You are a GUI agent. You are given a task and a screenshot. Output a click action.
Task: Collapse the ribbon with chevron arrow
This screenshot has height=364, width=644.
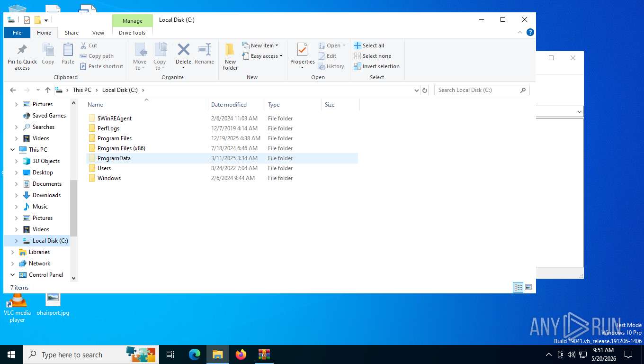(520, 32)
